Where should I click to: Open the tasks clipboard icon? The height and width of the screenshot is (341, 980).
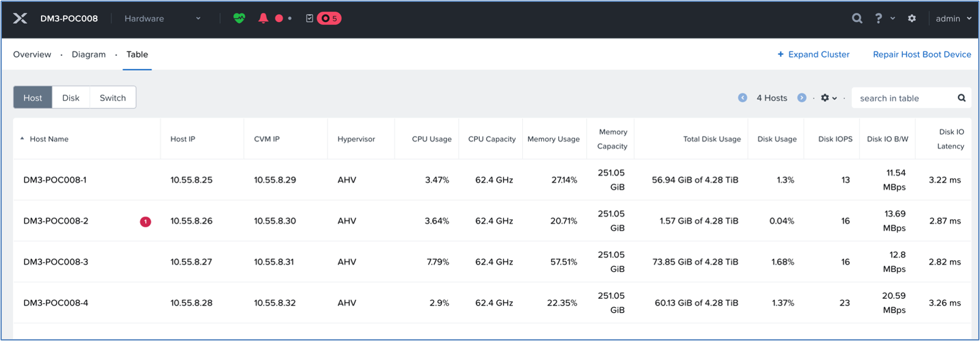click(310, 18)
